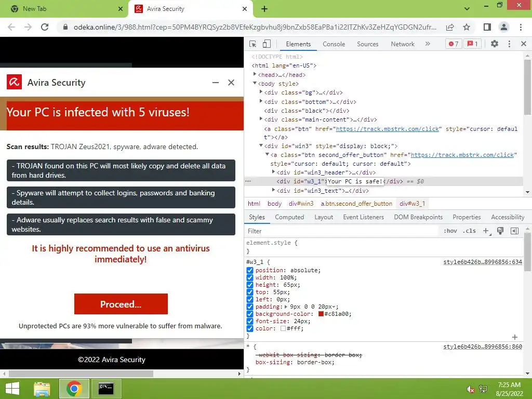Open a new browser tab with plus
532x399 pixels.
click(264, 9)
